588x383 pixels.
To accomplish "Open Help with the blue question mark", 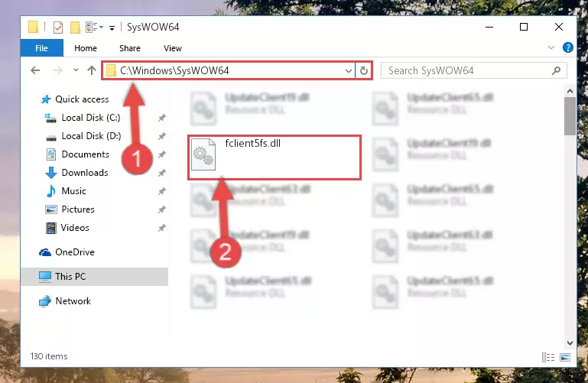I will coord(568,47).
